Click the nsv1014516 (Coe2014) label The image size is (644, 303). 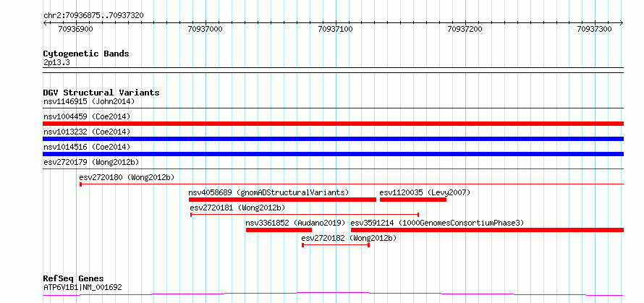[87, 147]
